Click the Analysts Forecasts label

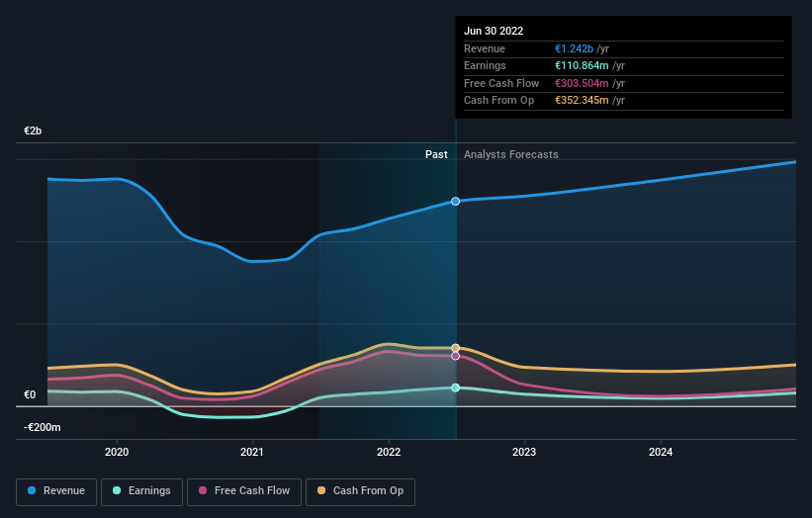click(x=510, y=154)
